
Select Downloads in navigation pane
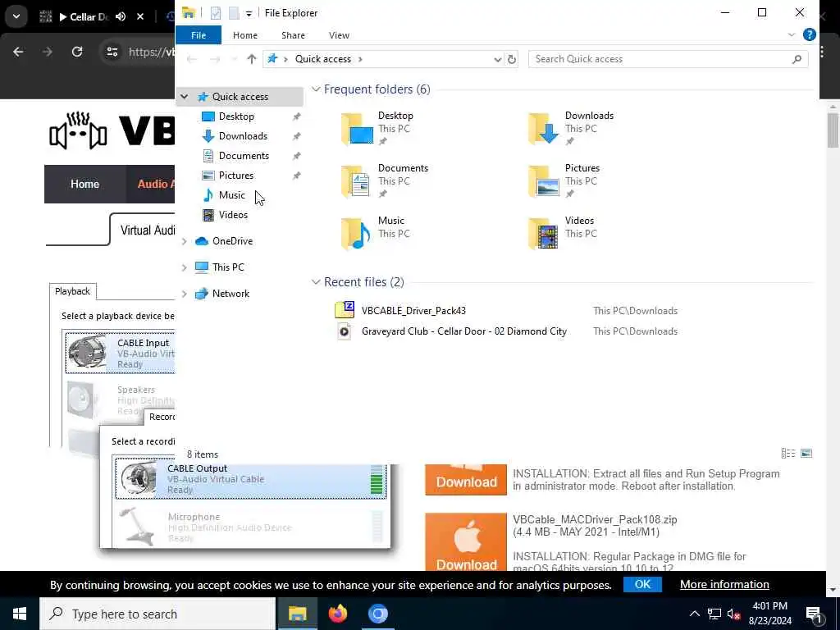243,136
